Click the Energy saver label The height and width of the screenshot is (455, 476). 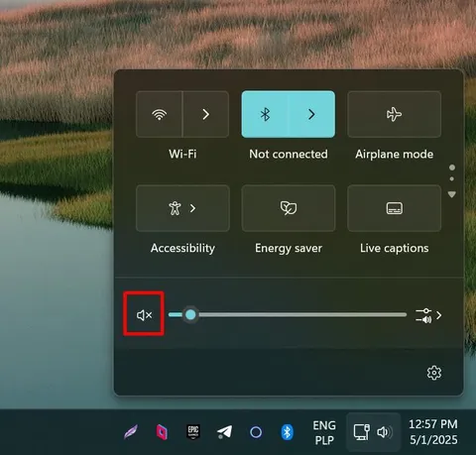[x=289, y=248]
